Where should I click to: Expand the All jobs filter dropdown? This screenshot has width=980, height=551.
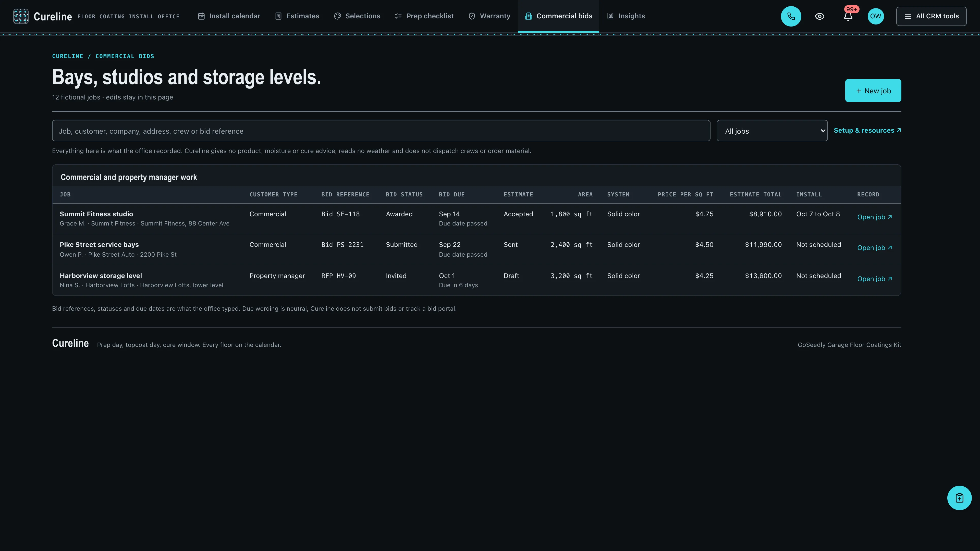click(772, 131)
